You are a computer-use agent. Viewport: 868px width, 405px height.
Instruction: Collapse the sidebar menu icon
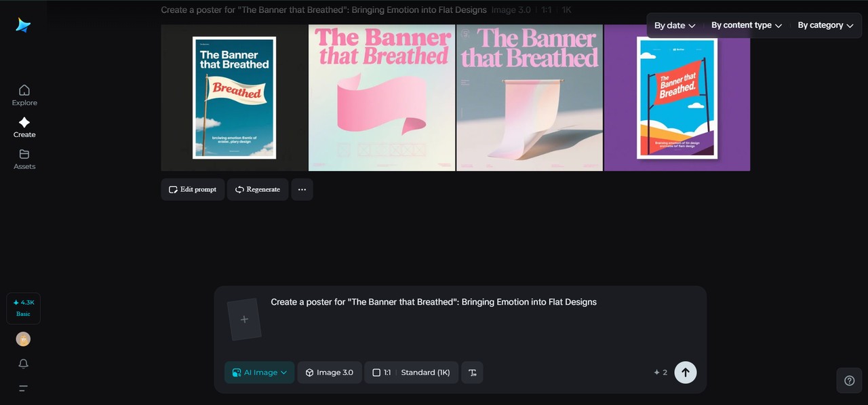click(24, 389)
